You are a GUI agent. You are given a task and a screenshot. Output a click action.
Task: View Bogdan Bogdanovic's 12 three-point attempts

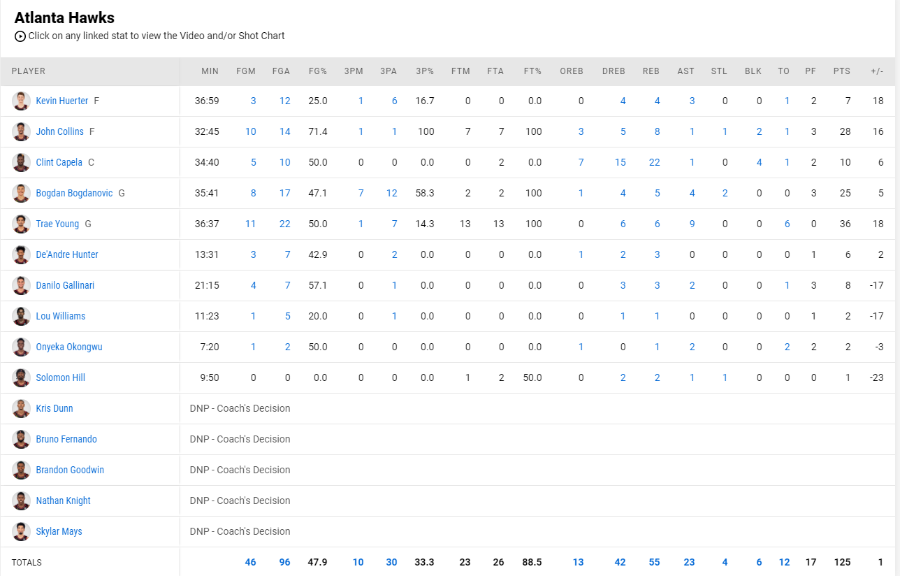coord(391,193)
